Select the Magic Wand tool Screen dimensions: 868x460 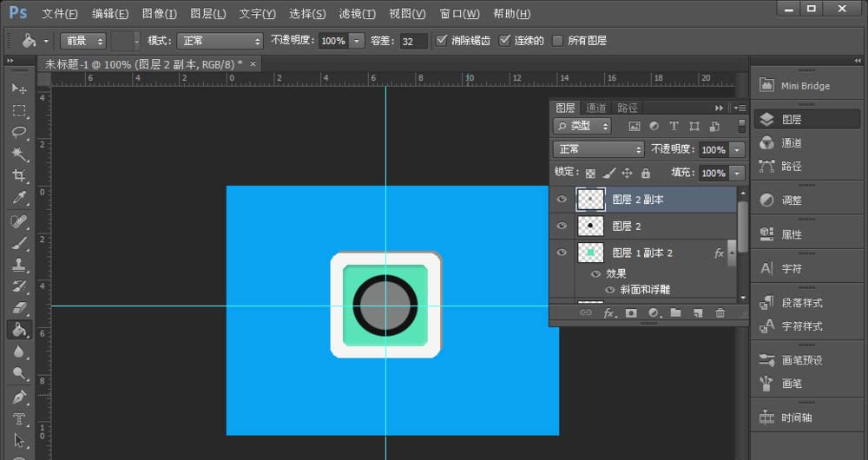(19, 154)
